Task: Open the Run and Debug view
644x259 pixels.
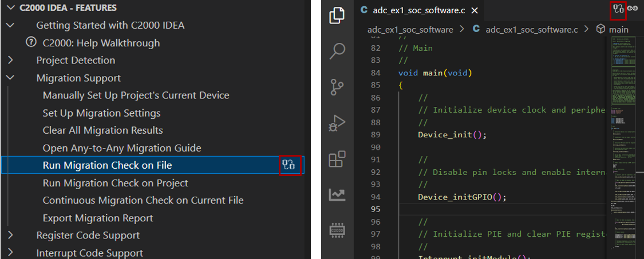Action: coord(337,122)
